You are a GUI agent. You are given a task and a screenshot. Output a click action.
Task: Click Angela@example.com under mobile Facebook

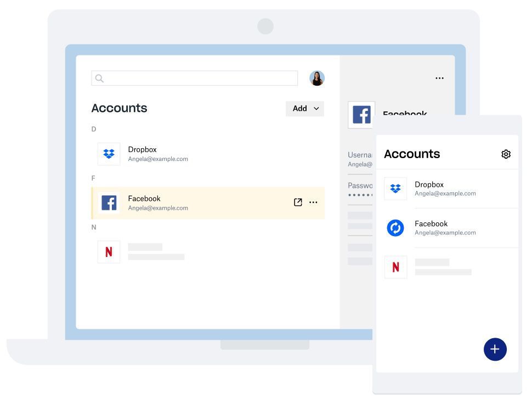click(x=445, y=233)
